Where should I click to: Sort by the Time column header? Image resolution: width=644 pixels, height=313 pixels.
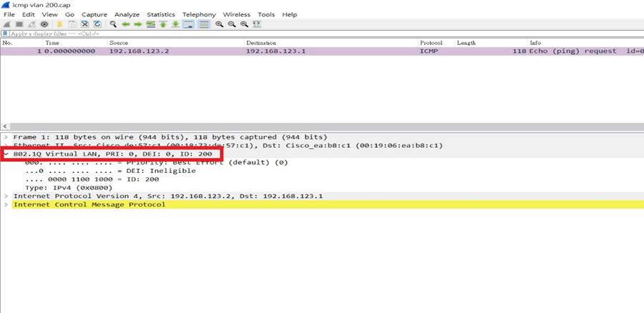click(x=75, y=43)
